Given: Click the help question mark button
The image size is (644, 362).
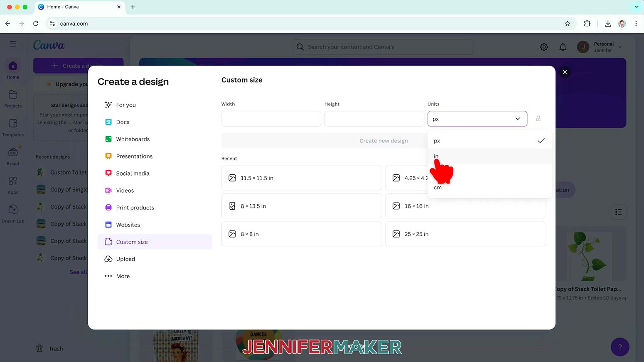Looking at the screenshot, I should [620, 347].
